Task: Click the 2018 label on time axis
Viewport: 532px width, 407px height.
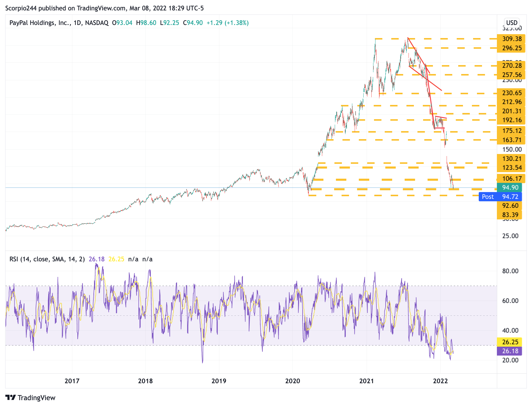Action: [x=145, y=381]
